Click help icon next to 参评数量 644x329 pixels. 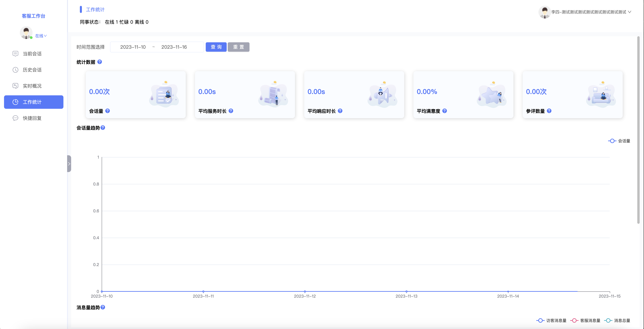click(549, 111)
